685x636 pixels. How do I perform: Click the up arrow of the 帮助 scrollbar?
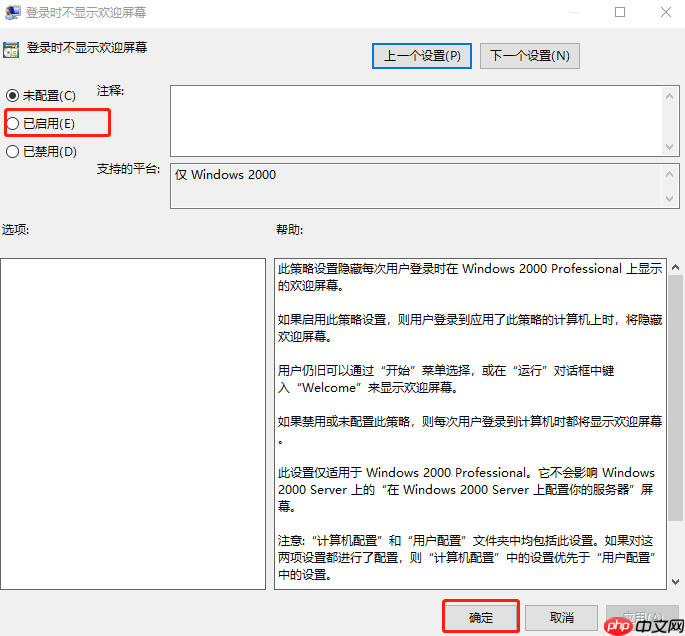675,267
